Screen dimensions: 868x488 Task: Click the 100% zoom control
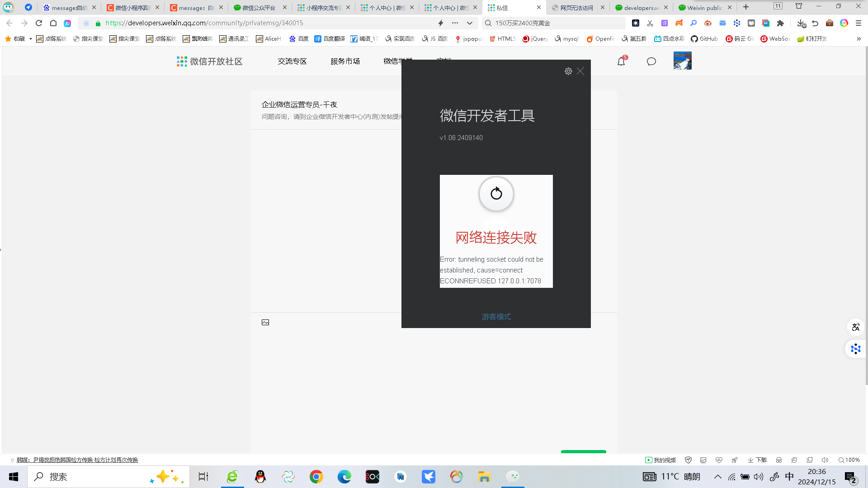pyautogui.click(x=849, y=460)
